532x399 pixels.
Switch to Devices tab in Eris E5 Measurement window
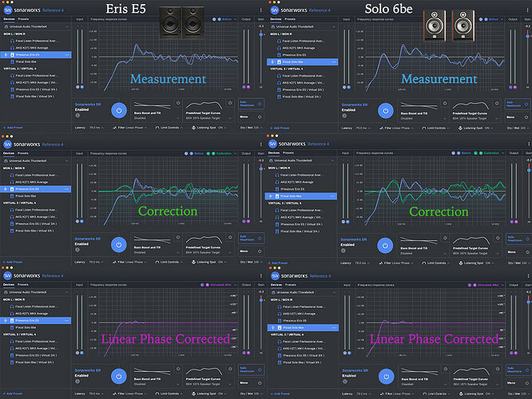coord(9,19)
